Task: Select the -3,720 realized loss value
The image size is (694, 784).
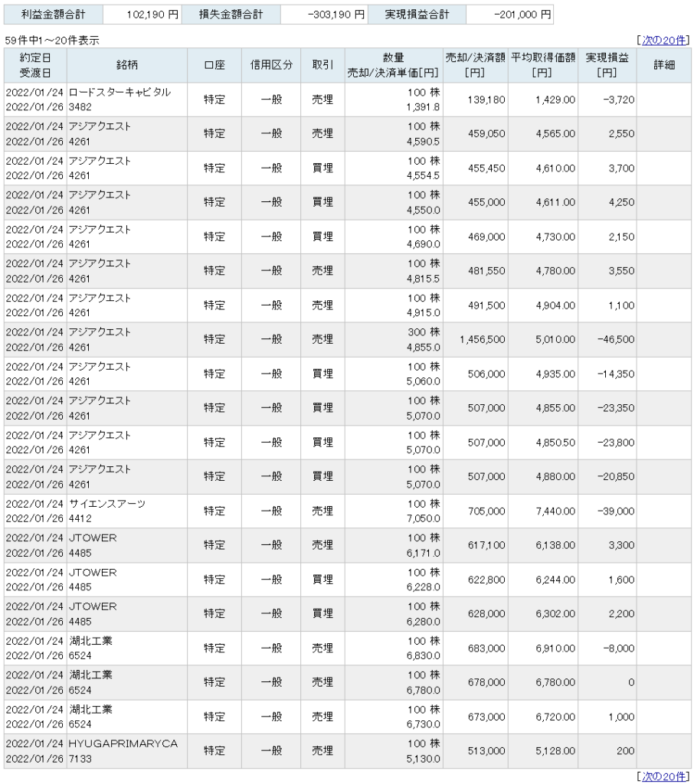Action: 618,100
